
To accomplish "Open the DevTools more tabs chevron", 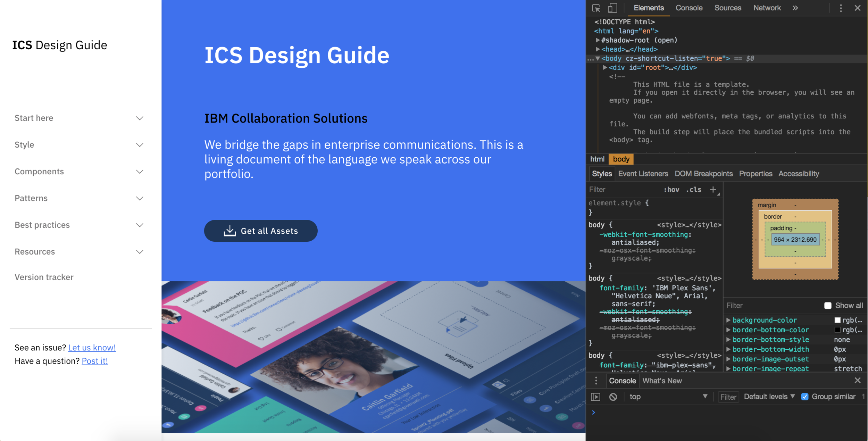I will pyautogui.click(x=795, y=8).
